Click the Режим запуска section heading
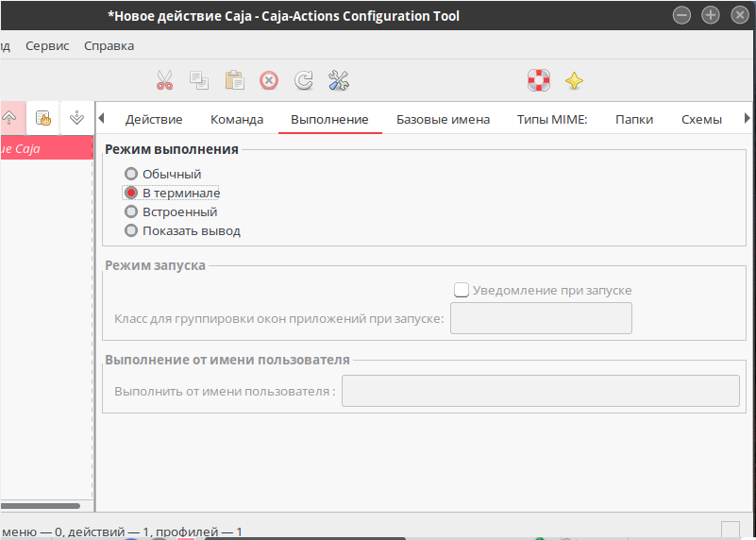 tap(155, 265)
